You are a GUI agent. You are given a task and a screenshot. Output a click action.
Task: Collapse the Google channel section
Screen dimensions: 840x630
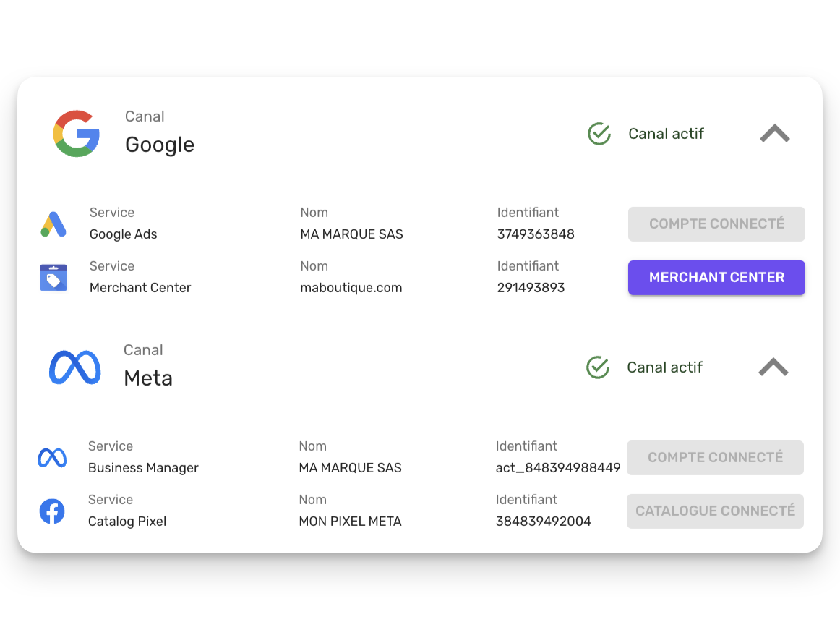point(775,134)
